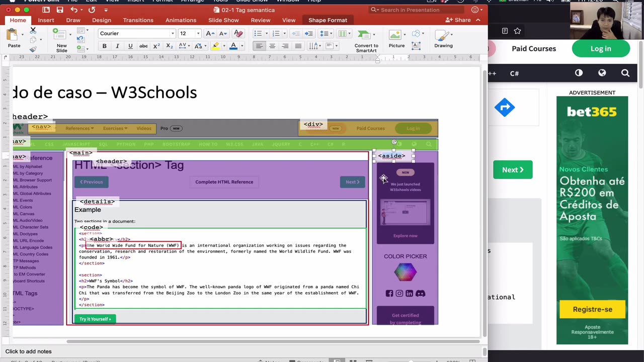Click the Cut scissors icon
The image size is (644, 362).
(x=33, y=31)
